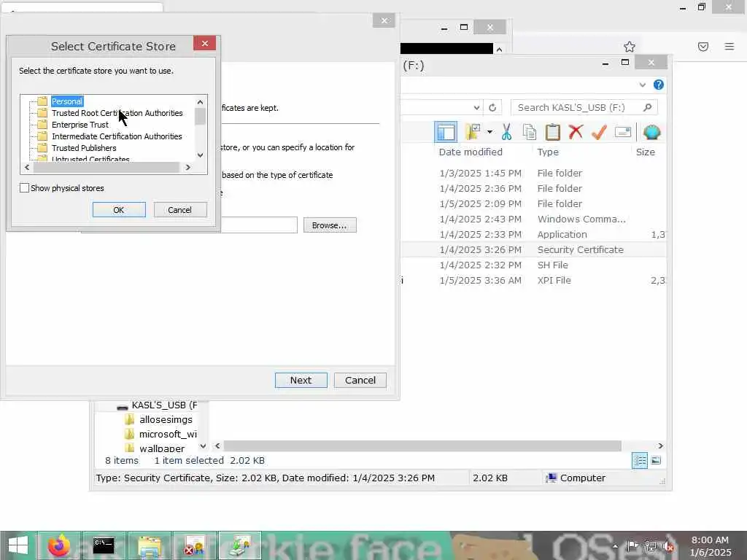Open Command Prompt from taskbar
The height and width of the screenshot is (560, 747).
pyautogui.click(x=104, y=545)
